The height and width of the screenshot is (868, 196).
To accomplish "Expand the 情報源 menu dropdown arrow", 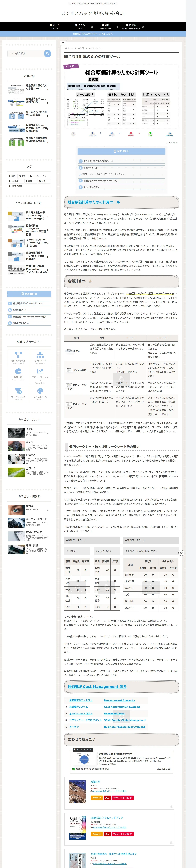I will pyautogui.click(x=143, y=27).
